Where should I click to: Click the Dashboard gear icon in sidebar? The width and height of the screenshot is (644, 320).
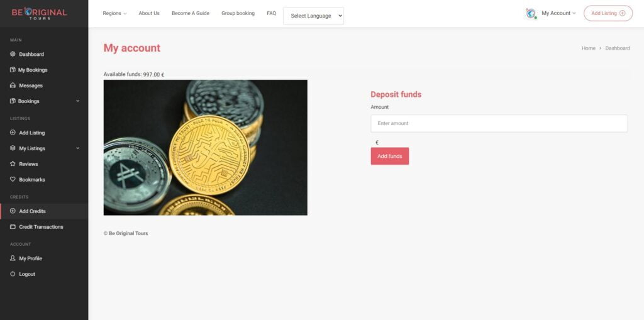pos(13,54)
